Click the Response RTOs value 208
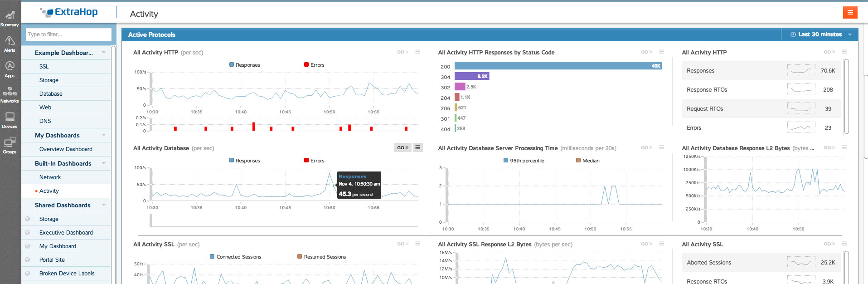The image size is (868, 284). click(x=828, y=89)
